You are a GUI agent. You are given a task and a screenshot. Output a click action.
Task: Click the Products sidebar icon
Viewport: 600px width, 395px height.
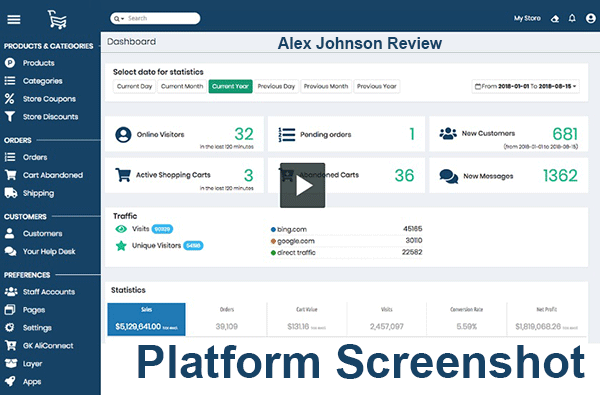(10, 63)
